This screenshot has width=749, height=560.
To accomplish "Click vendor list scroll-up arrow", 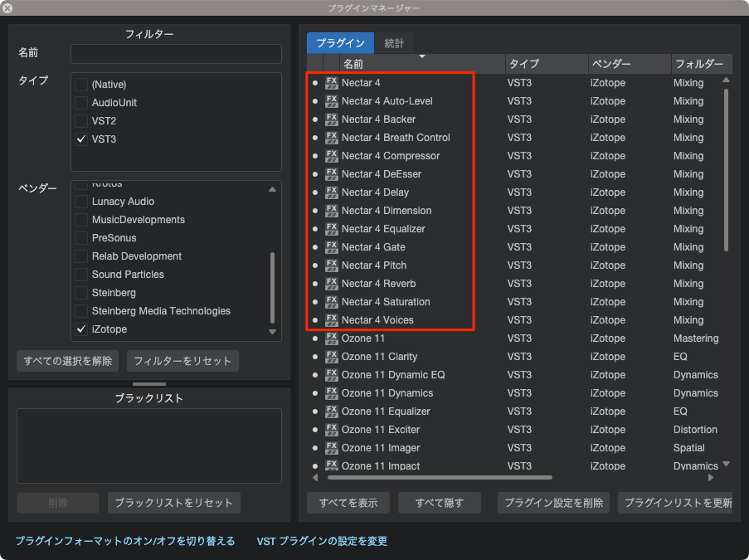I will [272, 189].
